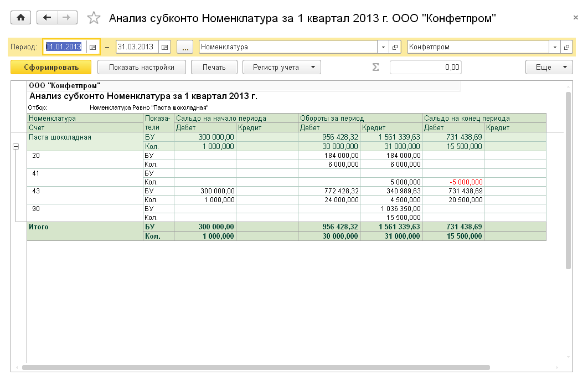This screenshot has height=380, width=588.
Task: Open the Еще menu
Action: point(549,67)
